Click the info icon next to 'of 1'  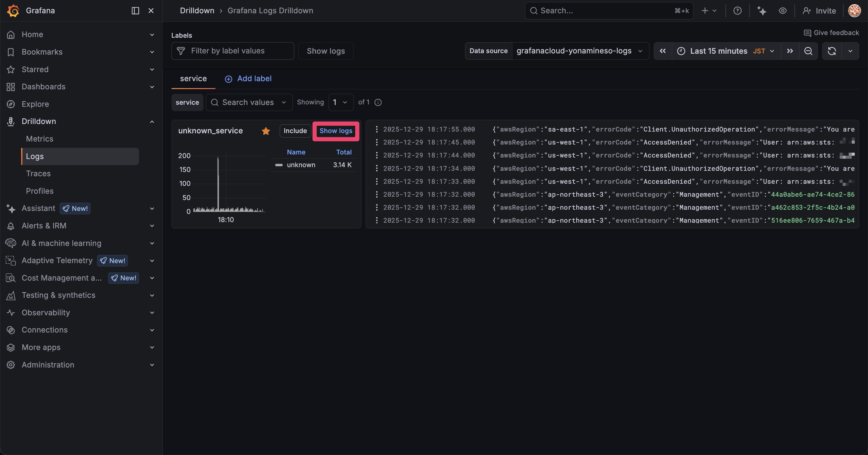point(378,102)
